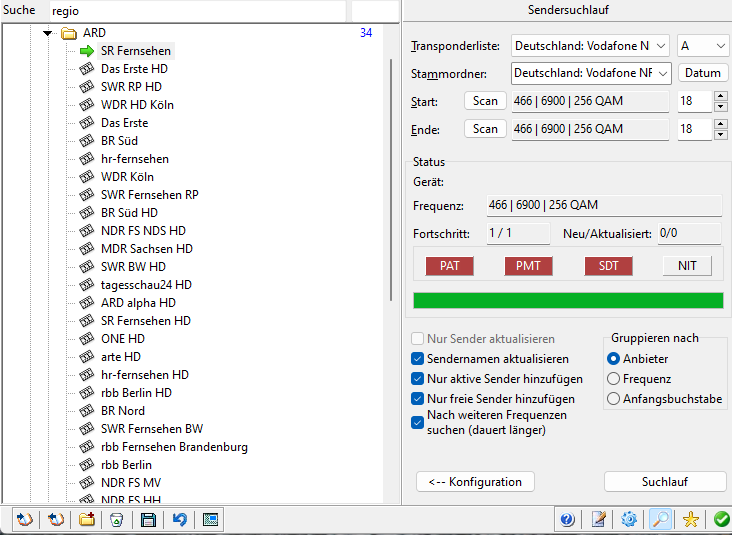
Task: Collapse the ARD folder in channel tree
Action: click(47, 33)
